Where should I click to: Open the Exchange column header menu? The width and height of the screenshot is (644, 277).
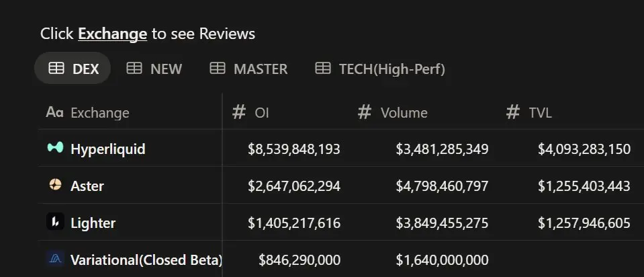click(x=130, y=112)
